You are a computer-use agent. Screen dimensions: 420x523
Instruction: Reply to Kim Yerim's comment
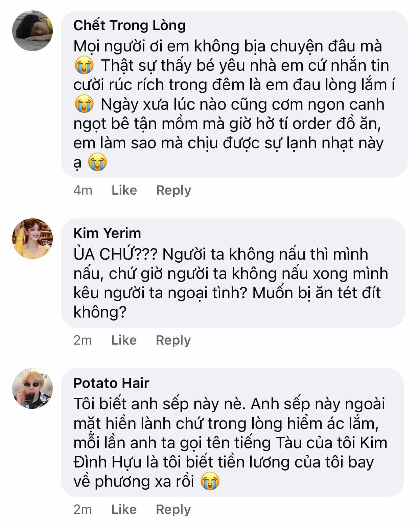pyautogui.click(x=173, y=340)
